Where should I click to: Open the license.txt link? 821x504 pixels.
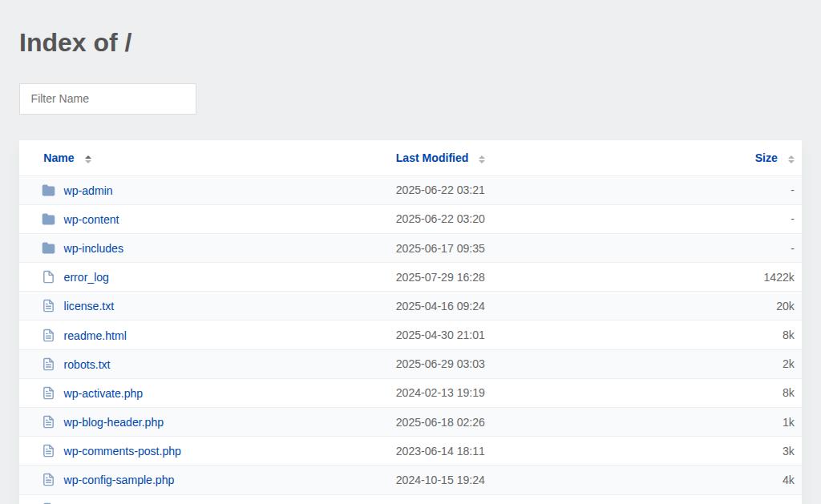tap(89, 306)
